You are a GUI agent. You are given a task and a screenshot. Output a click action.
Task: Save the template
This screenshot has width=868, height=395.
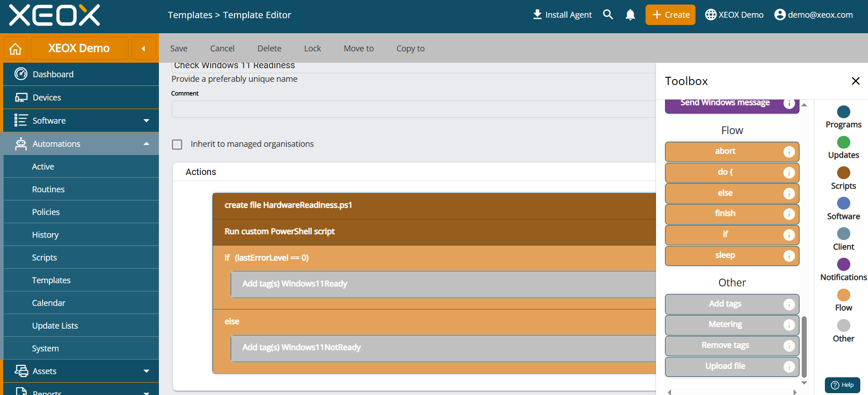coord(179,48)
